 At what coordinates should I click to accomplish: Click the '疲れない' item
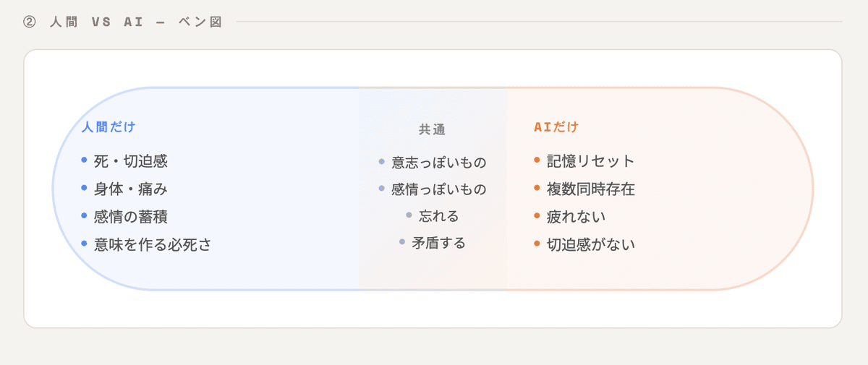[x=576, y=216]
